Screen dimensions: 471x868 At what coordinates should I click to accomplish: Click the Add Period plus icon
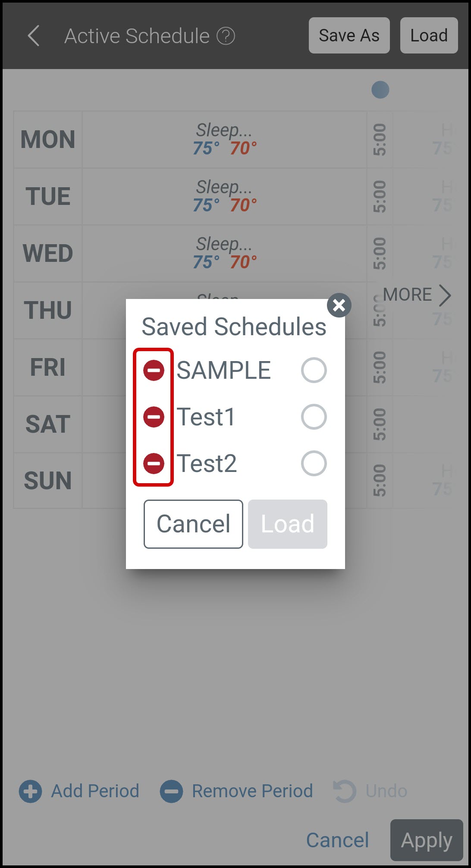click(31, 791)
